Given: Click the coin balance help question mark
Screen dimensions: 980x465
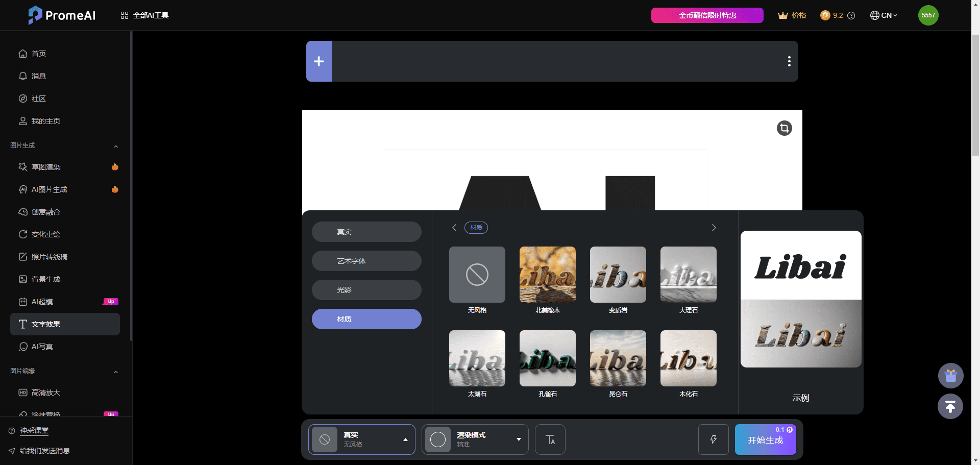Looking at the screenshot, I should [851, 15].
